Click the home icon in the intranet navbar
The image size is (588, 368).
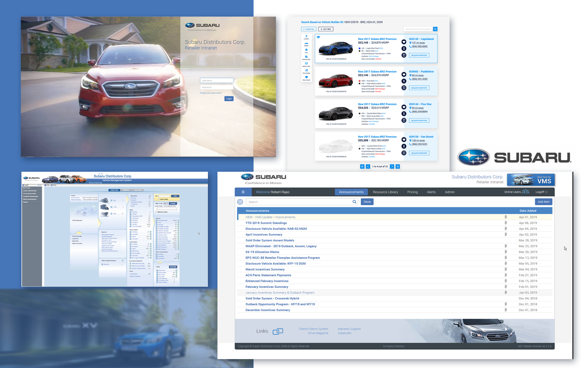[x=243, y=192]
